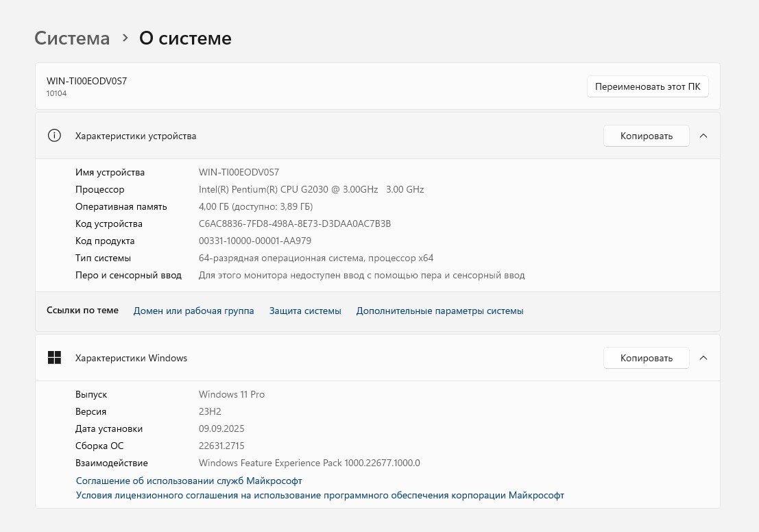Collapse the Характеристики Windows section chevron
This screenshot has height=532, width=759.
tap(703, 358)
